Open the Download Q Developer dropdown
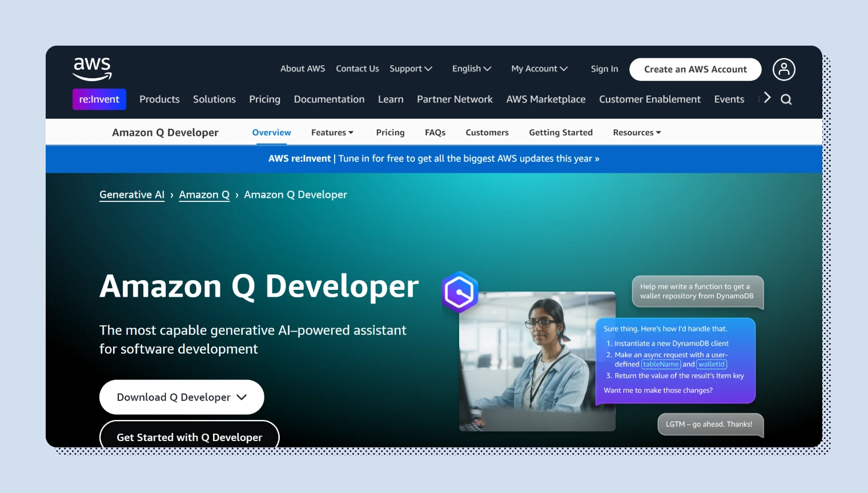868x493 pixels. [182, 397]
